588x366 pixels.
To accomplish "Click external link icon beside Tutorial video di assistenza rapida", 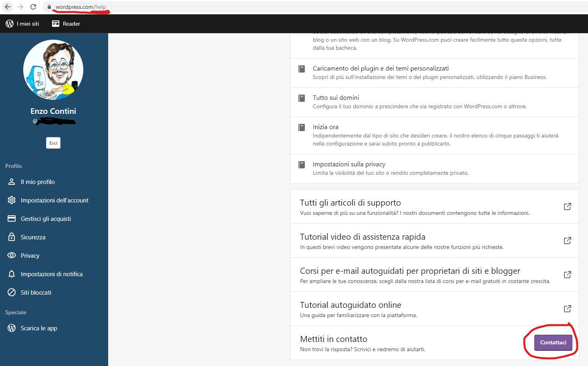I will (x=567, y=241).
